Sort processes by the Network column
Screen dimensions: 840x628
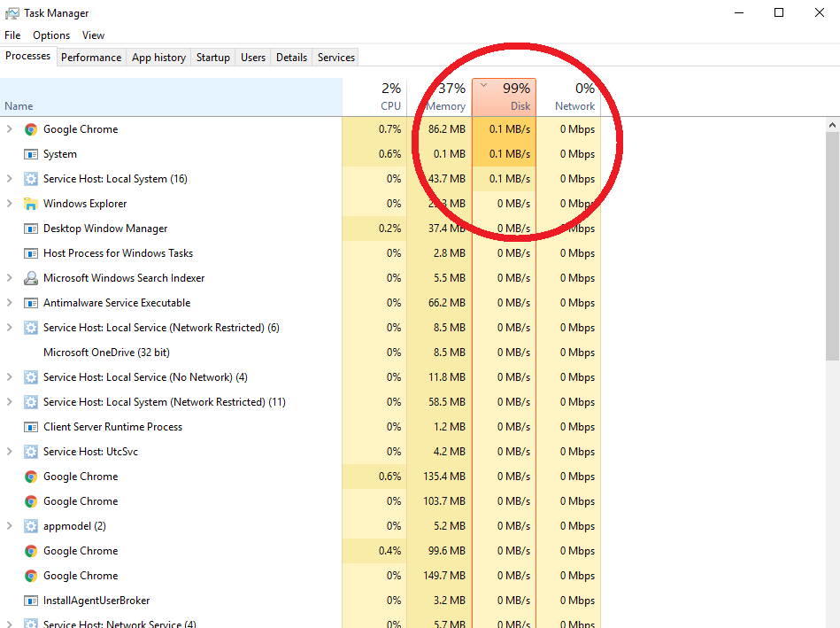point(568,97)
